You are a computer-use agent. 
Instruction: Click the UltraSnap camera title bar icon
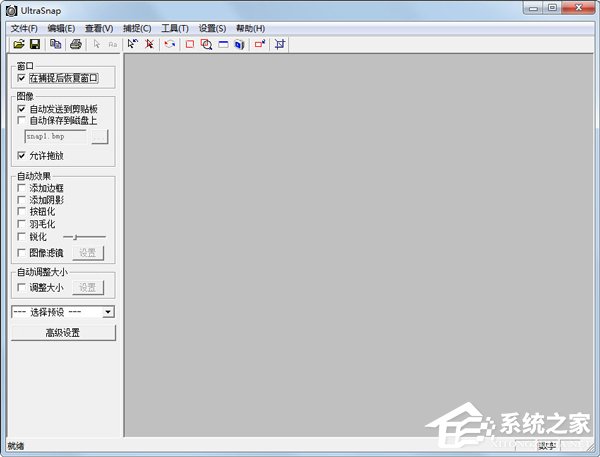coord(11,11)
